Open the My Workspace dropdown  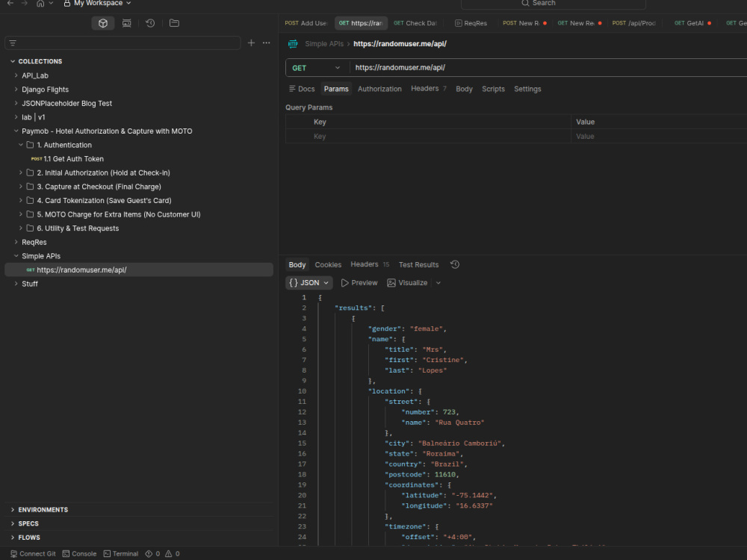[x=97, y=3]
